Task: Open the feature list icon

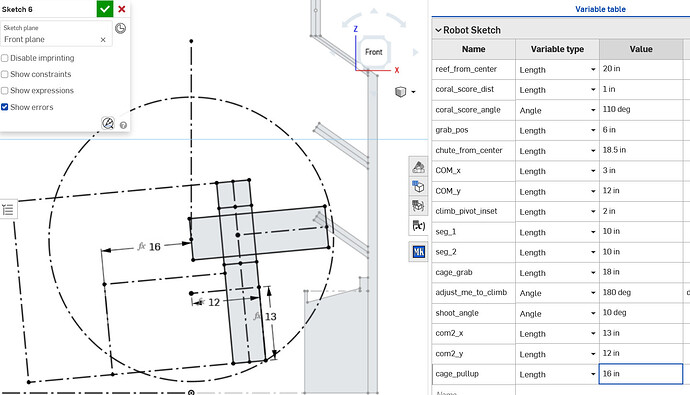Action: pyautogui.click(x=8, y=210)
